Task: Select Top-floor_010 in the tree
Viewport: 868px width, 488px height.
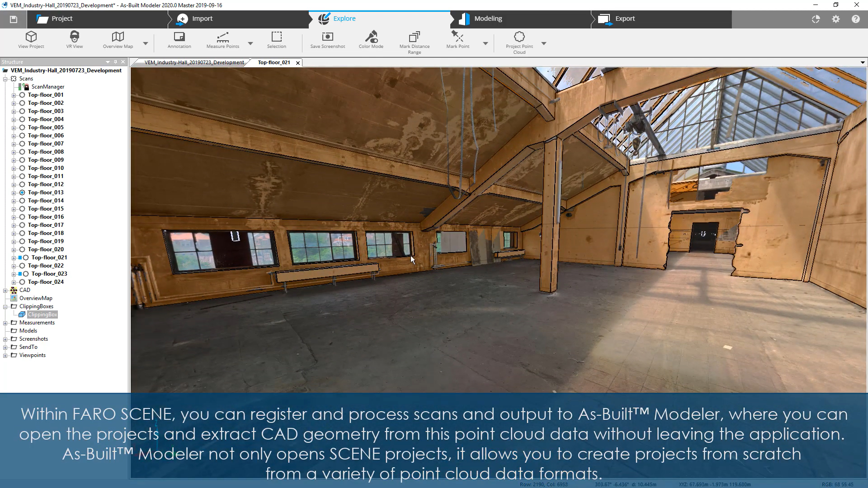Action: (x=46, y=168)
